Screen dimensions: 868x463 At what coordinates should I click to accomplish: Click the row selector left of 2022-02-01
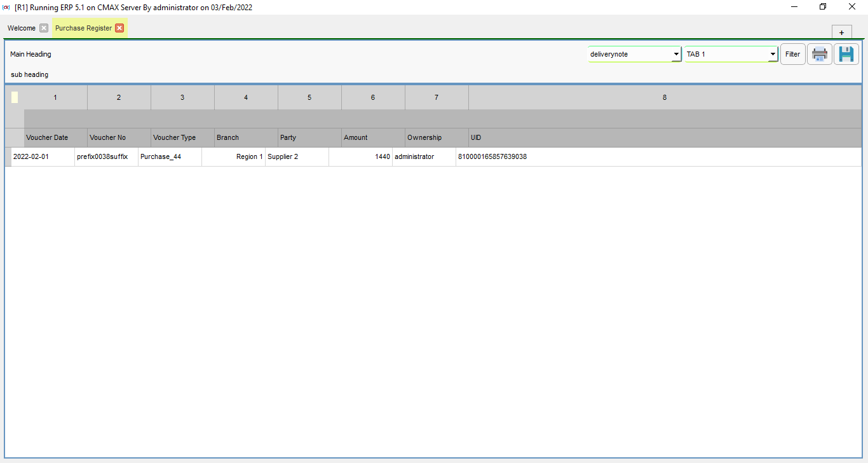click(8, 156)
